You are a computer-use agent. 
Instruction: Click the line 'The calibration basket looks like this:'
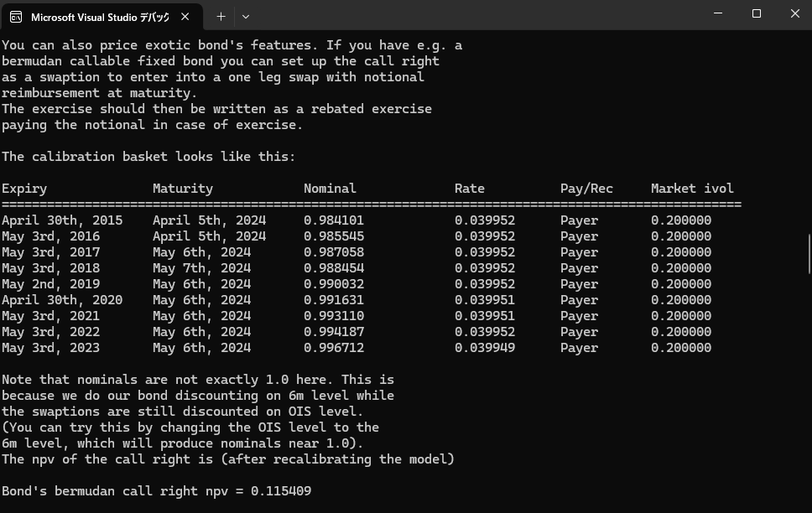pos(148,157)
